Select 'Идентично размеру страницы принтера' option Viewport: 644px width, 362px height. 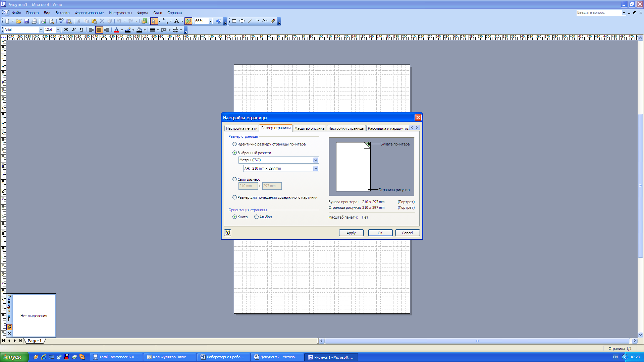click(234, 144)
